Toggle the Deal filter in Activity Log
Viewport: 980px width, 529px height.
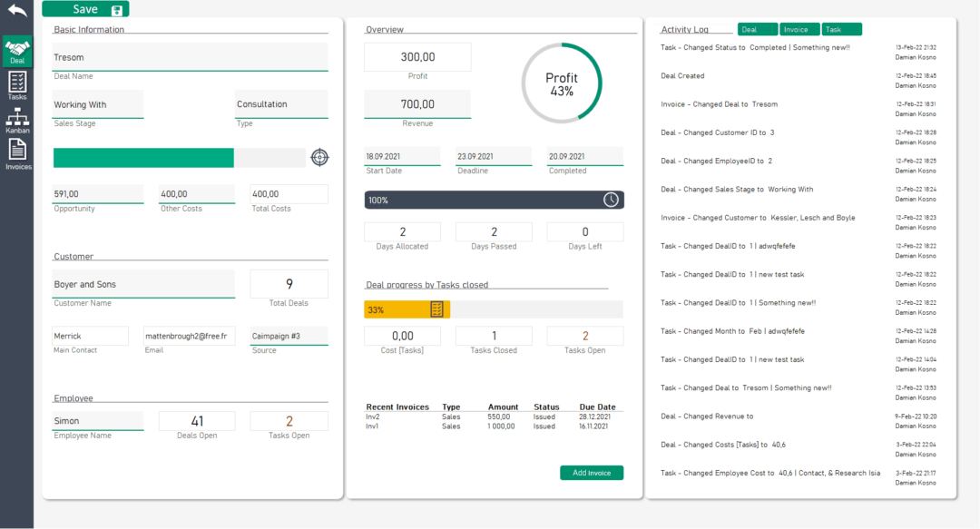[x=757, y=28]
